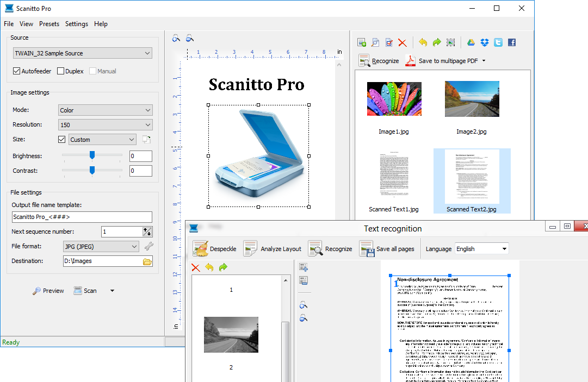Open the Presets menu
Viewport: 588px width, 382px height.
pyautogui.click(x=49, y=24)
